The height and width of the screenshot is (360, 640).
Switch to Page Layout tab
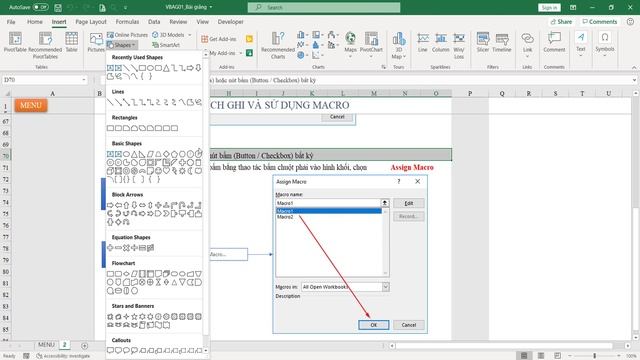click(91, 22)
